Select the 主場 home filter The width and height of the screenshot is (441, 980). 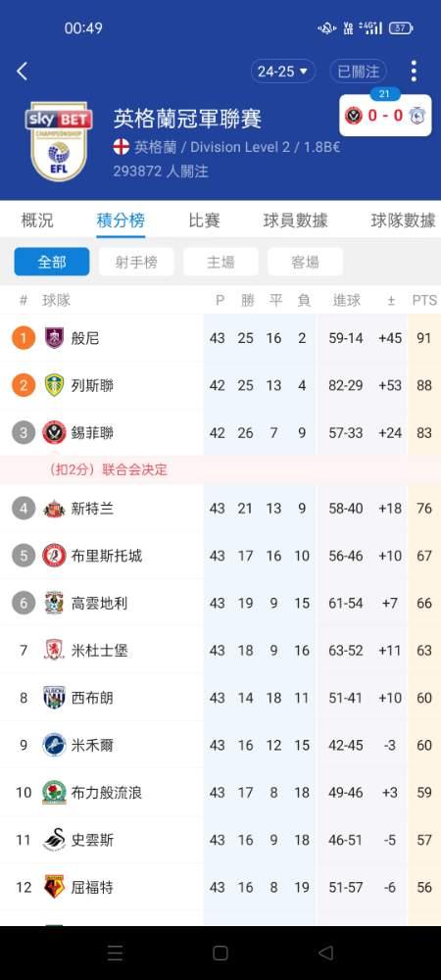pos(220,262)
